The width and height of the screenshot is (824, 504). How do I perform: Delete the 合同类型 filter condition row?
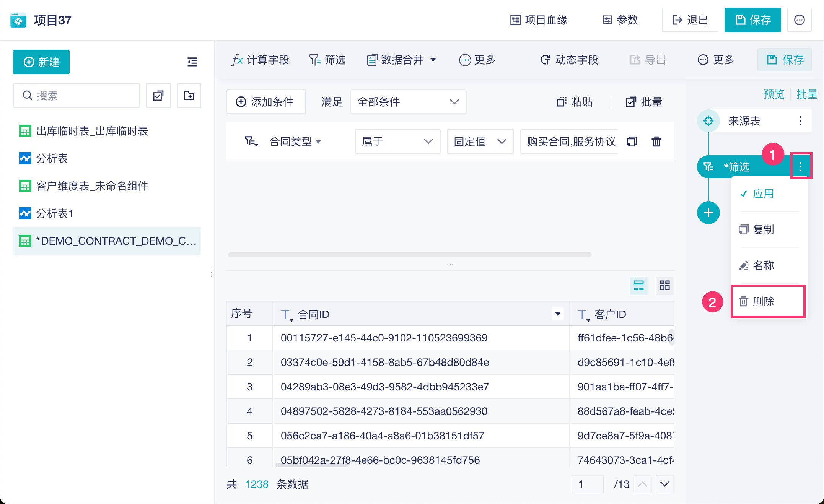[656, 141]
